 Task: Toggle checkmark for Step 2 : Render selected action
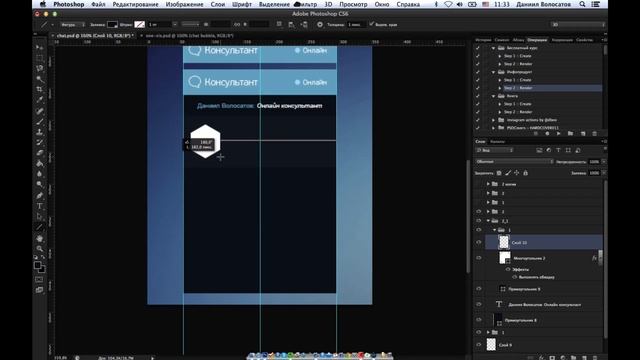point(478,88)
